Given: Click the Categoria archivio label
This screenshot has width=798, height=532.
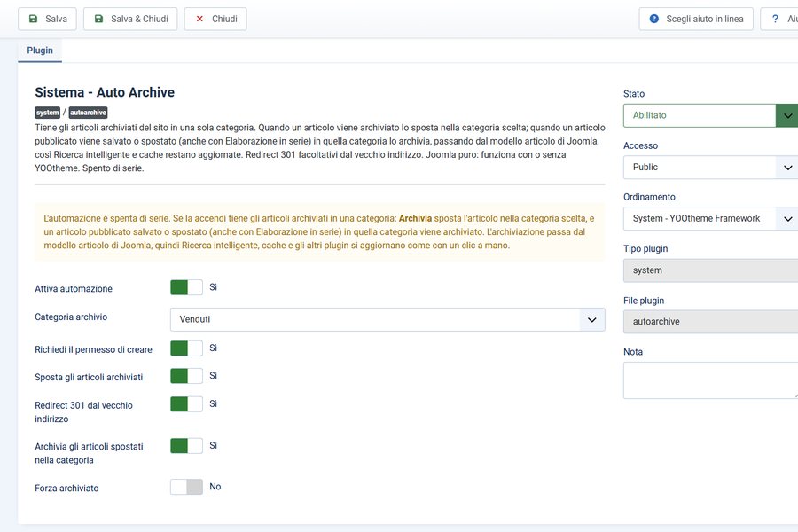Looking at the screenshot, I should tap(71, 317).
